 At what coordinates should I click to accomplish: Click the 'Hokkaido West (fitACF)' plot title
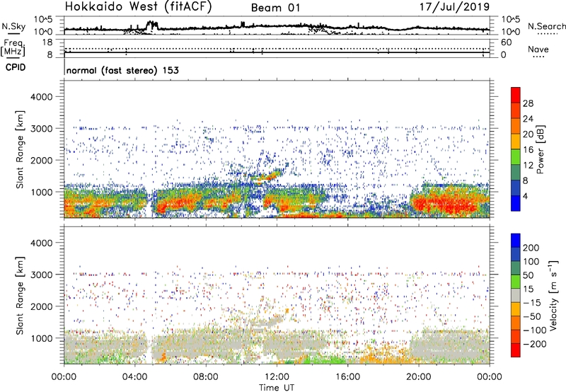pos(138,7)
